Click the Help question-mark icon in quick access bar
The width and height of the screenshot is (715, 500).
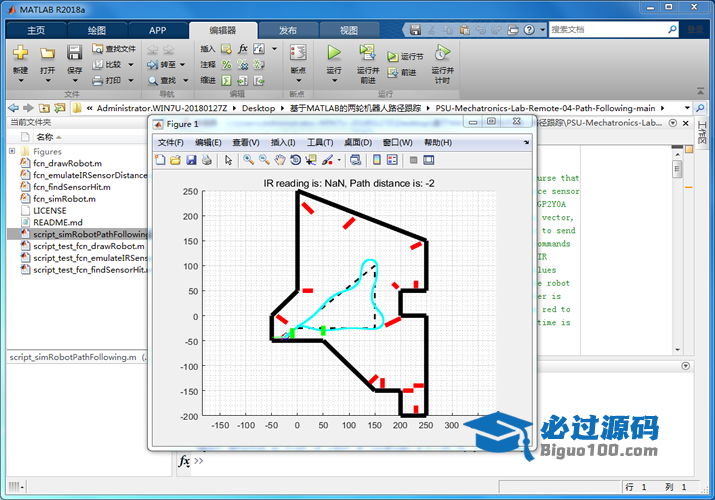(529, 30)
